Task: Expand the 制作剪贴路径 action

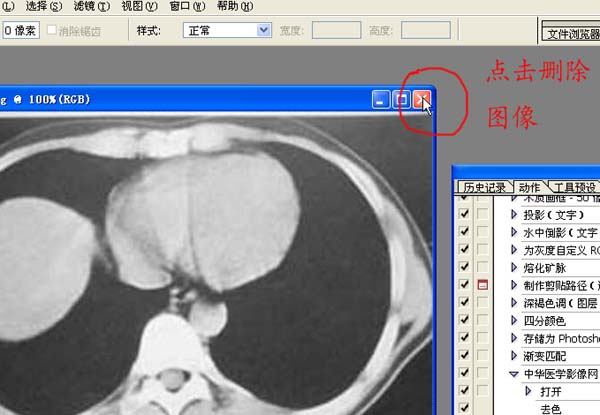Action: tap(514, 285)
